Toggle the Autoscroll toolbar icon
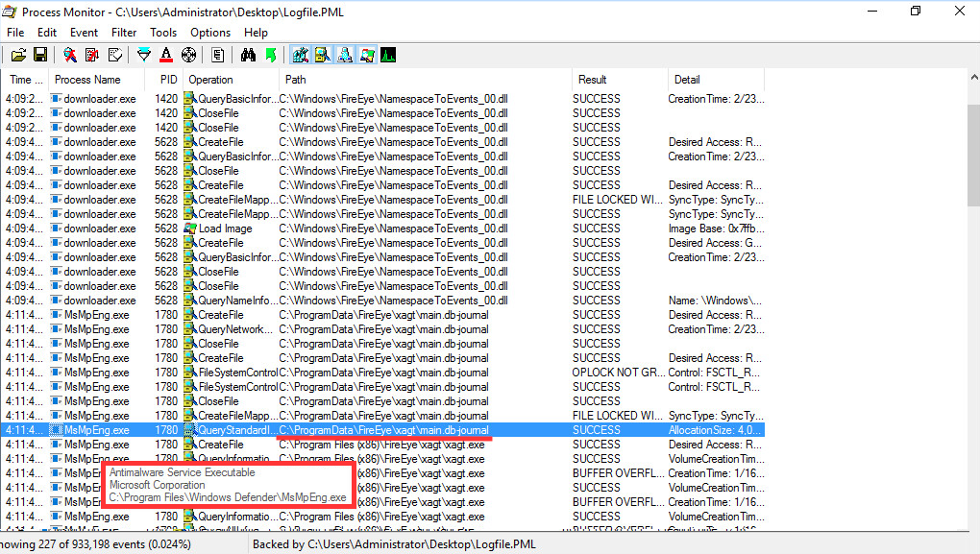 coord(92,55)
